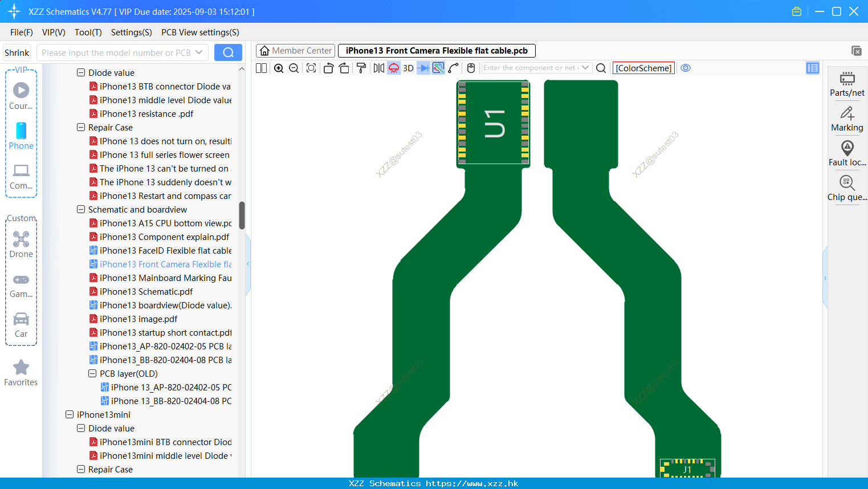Viewport: 868px width, 489px height.
Task: Open the VIP(V) menu
Action: point(54,32)
